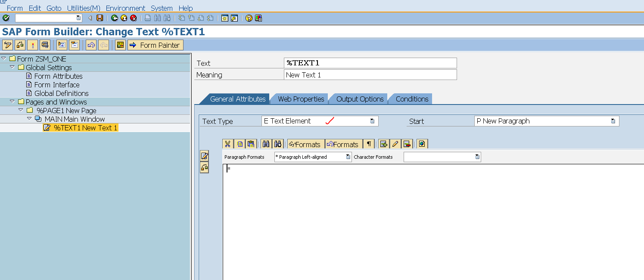Open the Utilities(M) menu

pyautogui.click(x=84, y=8)
